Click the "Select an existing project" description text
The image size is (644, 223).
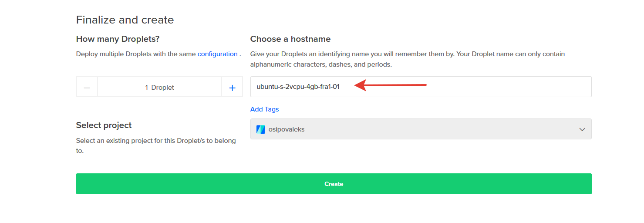[155, 145]
